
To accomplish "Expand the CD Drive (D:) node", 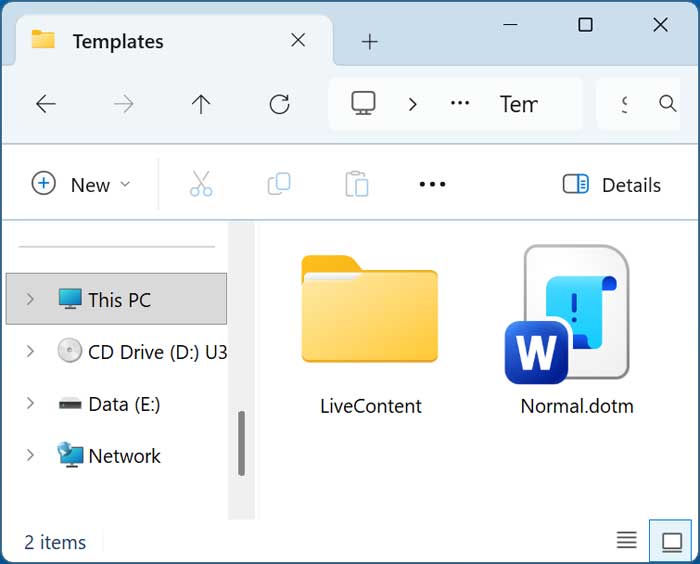I will [30, 351].
